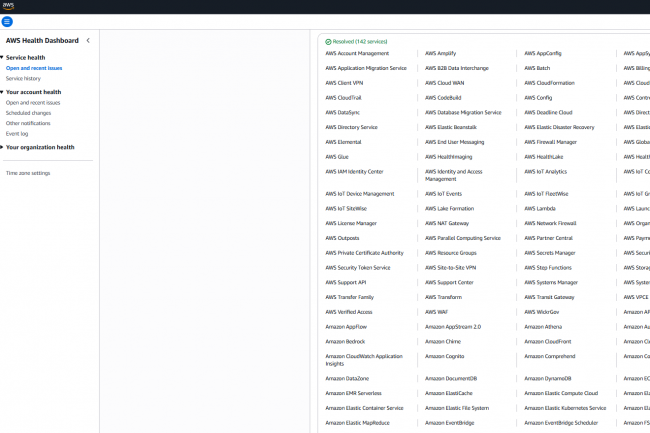Collapse the Service health section
Viewport: 650px width, 433px height.
coord(2,57)
